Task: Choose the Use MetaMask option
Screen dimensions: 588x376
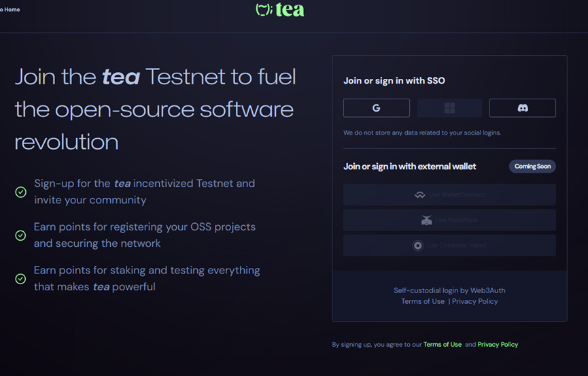Action: pos(449,220)
